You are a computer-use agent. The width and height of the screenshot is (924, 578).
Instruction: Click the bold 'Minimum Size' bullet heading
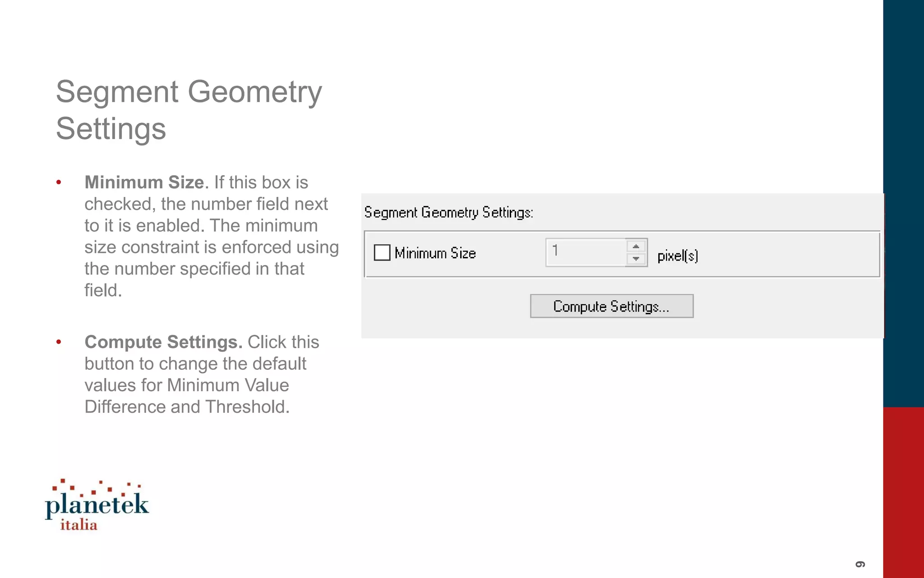144,182
